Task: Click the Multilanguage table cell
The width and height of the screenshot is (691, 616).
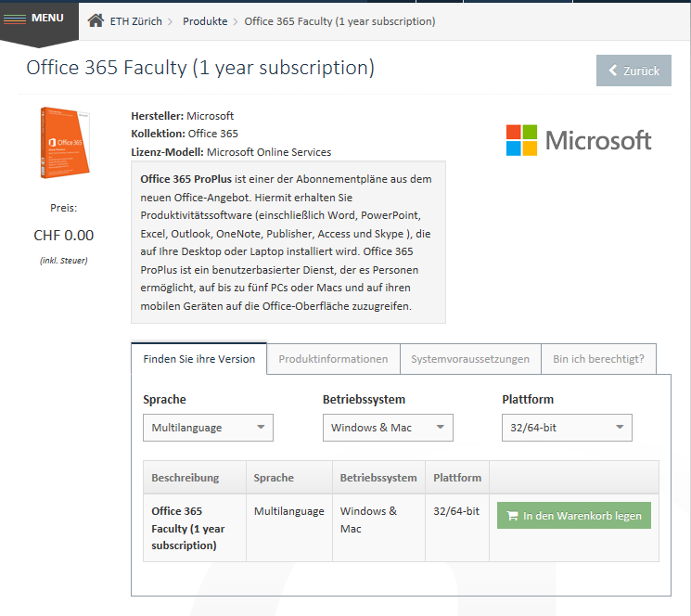Action: coord(289,528)
